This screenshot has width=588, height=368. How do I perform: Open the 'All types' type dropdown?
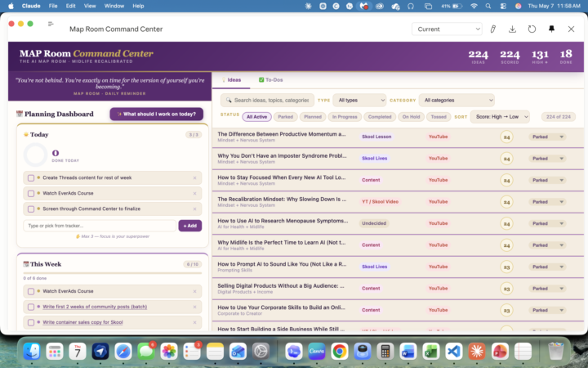tap(359, 101)
